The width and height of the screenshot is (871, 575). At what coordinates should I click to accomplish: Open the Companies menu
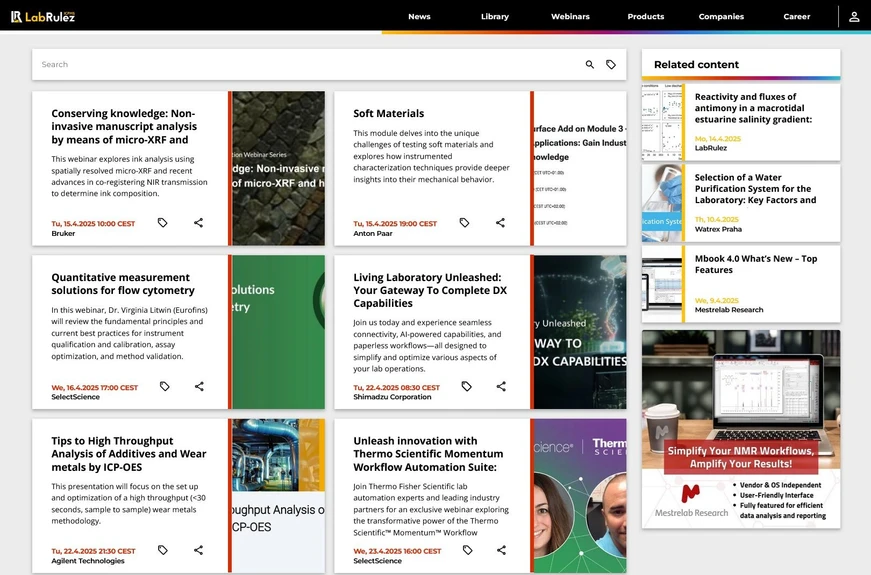click(x=721, y=17)
